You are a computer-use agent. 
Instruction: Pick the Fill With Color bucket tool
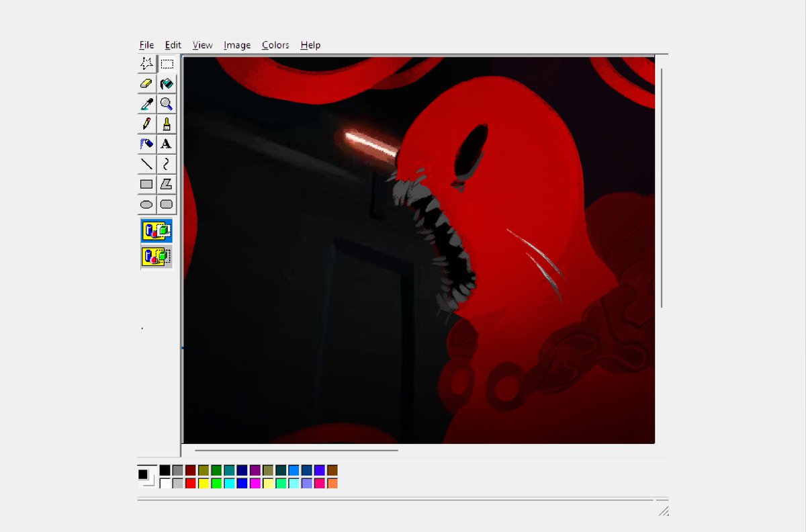point(167,84)
